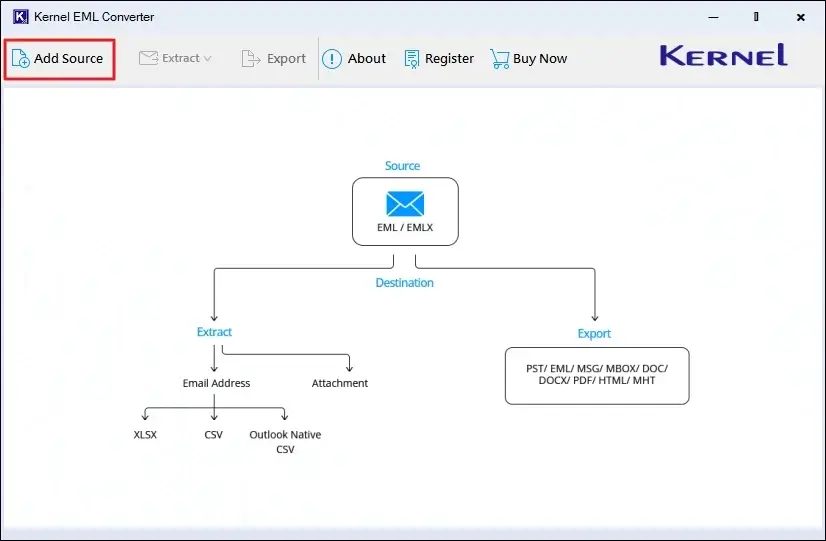
Task: Expand the Extract dropdown chevron
Action: click(208, 59)
